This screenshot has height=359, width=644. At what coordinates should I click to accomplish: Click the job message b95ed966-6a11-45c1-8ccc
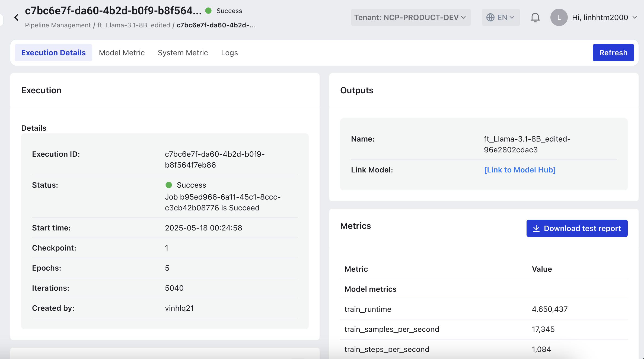click(223, 202)
